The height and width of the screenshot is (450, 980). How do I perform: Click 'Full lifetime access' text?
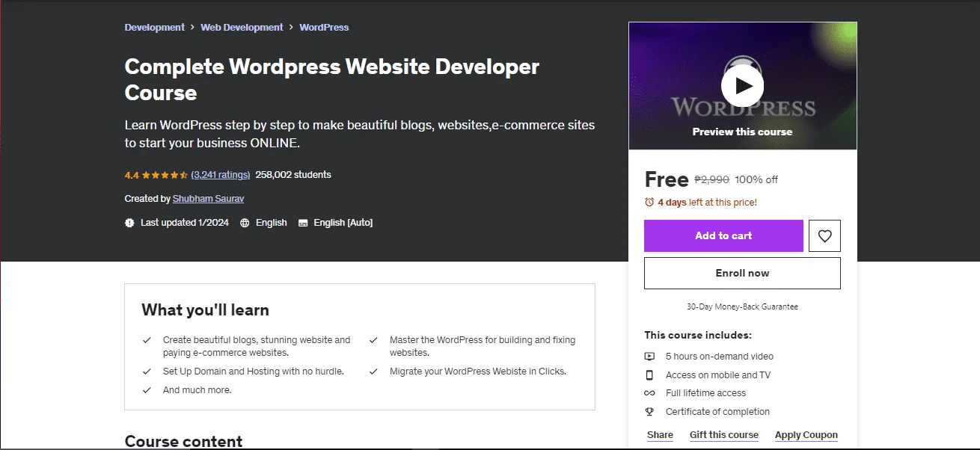(x=705, y=393)
